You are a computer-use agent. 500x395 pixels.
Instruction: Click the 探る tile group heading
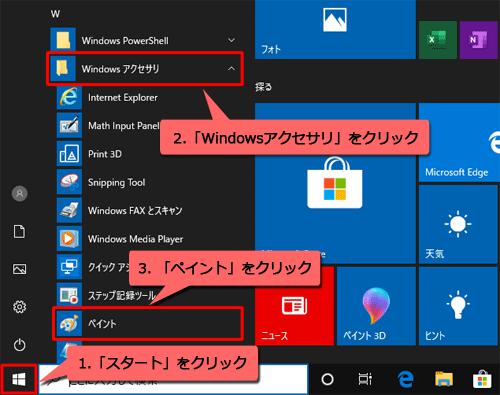coord(263,87)
